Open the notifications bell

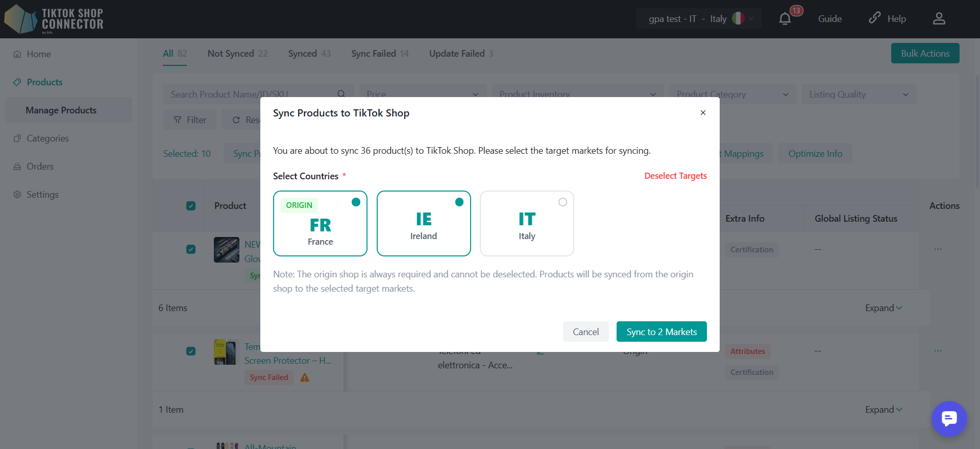(x=785, y=19)
